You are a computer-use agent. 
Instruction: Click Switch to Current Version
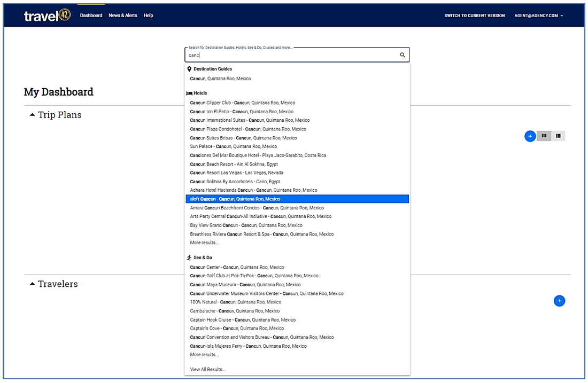pos(474,16)
